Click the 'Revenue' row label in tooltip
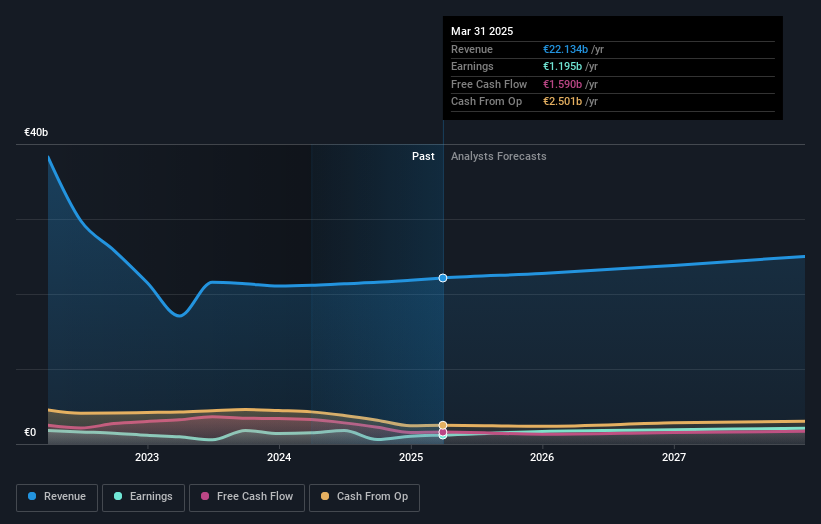This screenshot has width=821, height=524. 472,49
